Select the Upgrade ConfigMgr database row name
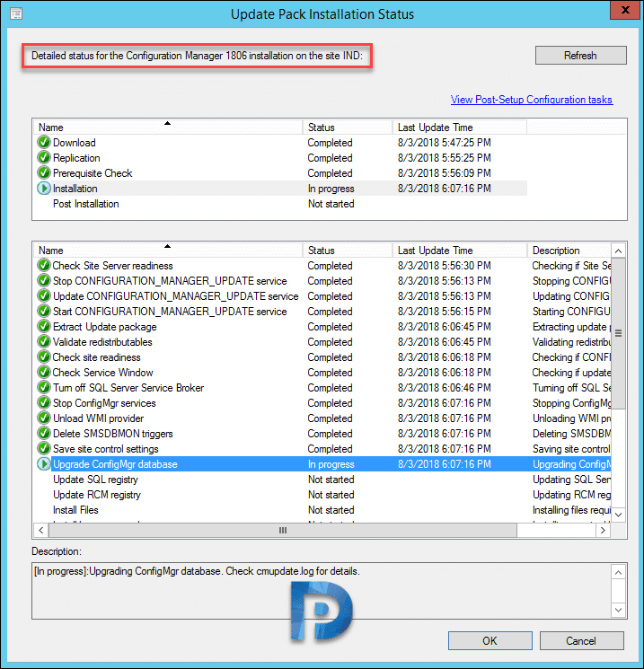This screenshot has width=644, height=669. click(115, 464)
